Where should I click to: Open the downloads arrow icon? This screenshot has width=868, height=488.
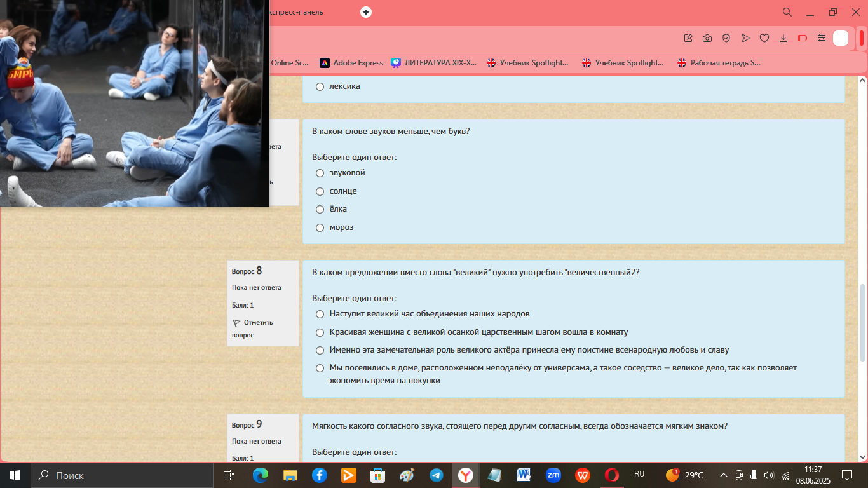coord(783,38)
